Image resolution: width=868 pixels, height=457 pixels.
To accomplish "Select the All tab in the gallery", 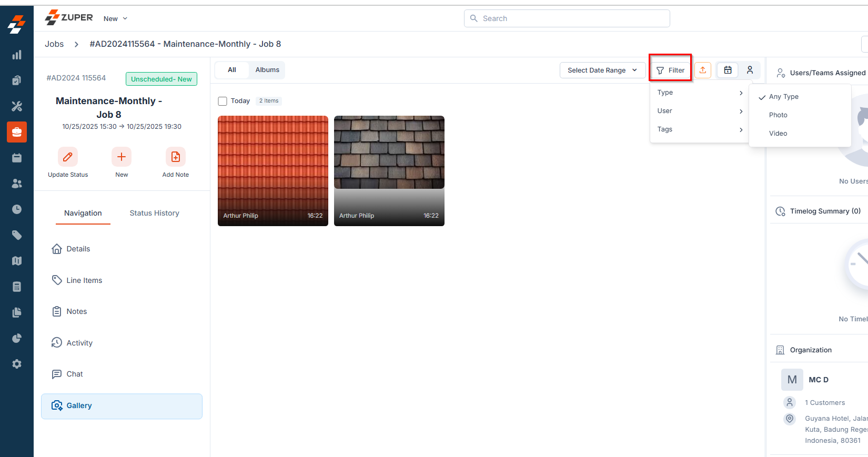I will 232,70.
